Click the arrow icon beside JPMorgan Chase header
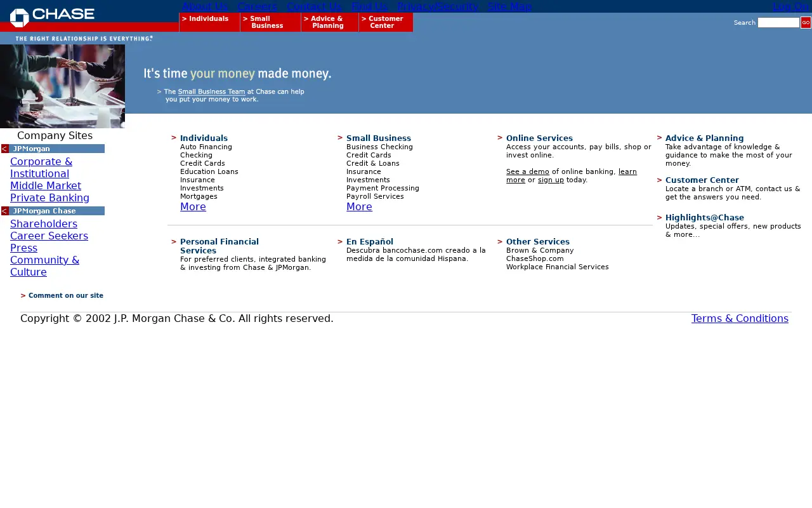The image size is (812, 508). [5, 211]
